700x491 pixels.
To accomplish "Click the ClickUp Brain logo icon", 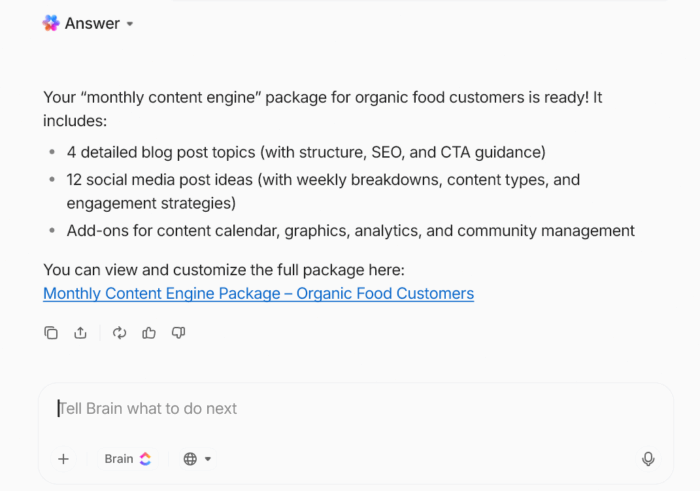I will tap(145, 459).
